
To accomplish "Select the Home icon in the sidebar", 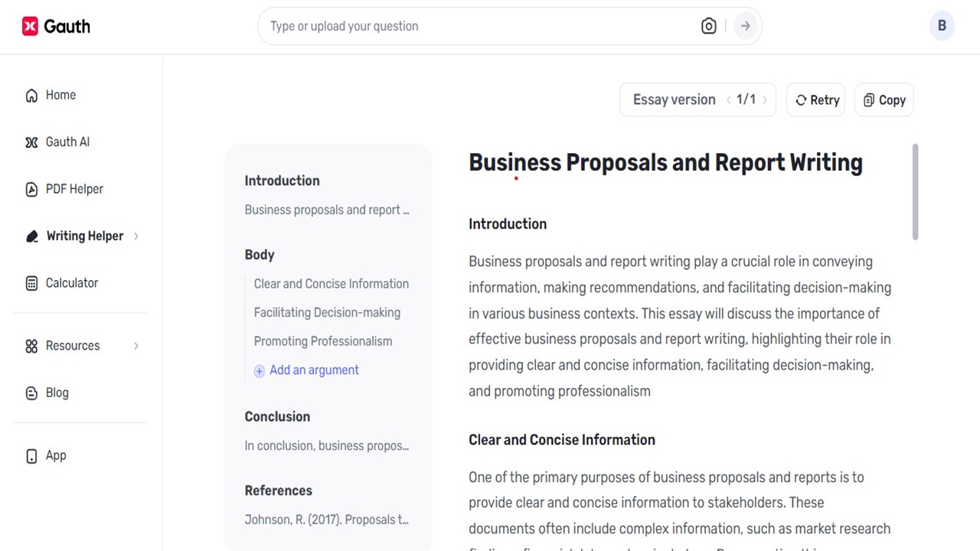I will coord(31,95).
